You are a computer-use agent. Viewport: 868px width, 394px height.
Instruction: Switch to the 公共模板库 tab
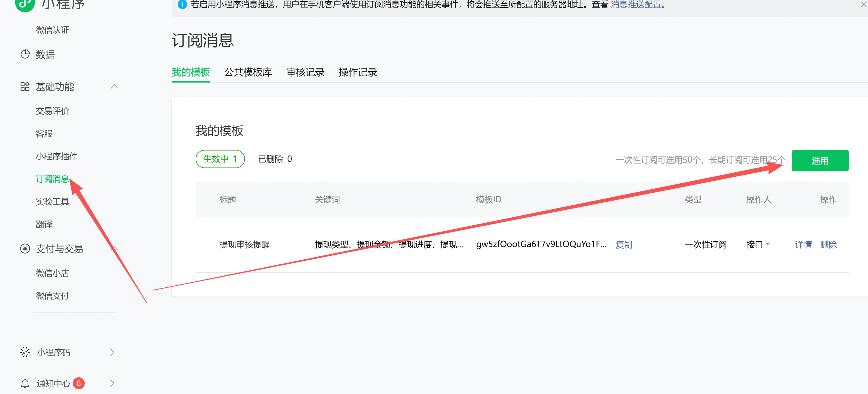[248, 72]
